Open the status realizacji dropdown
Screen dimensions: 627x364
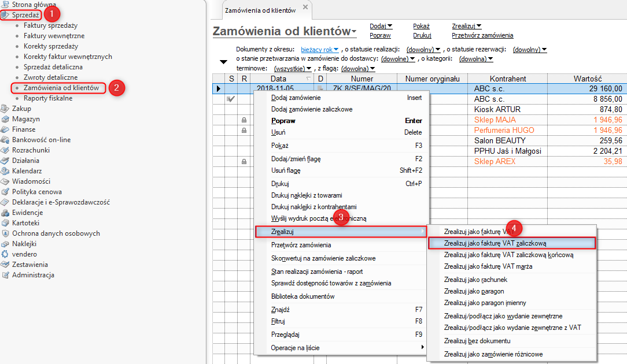pyautogui.click(x=423, y=50)
